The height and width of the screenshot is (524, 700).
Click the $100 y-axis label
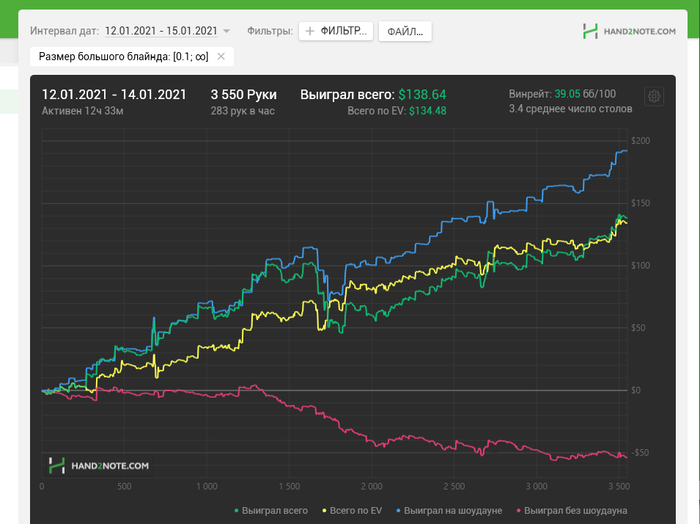tap(641, 266)
